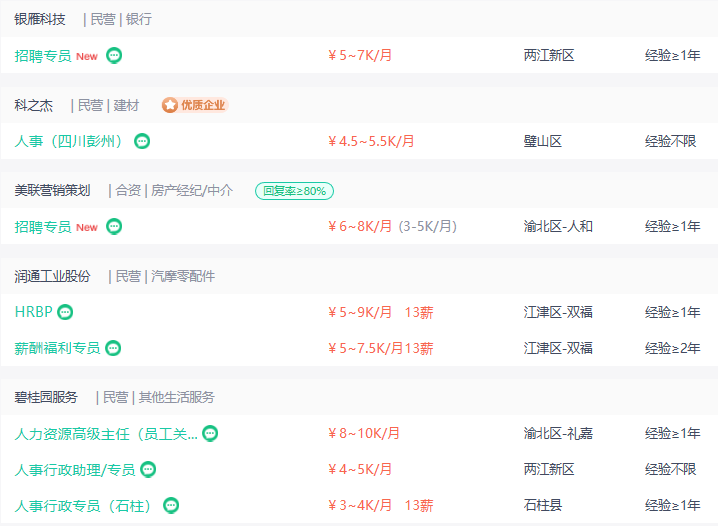Open the 银雁科技 company page
Screen dimensions: 718x526
click(40, 19)
